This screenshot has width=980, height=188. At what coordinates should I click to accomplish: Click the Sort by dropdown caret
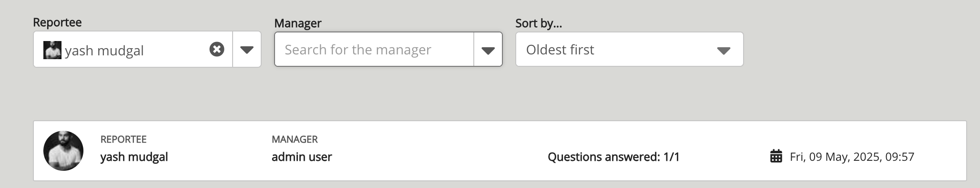(724, 51)
